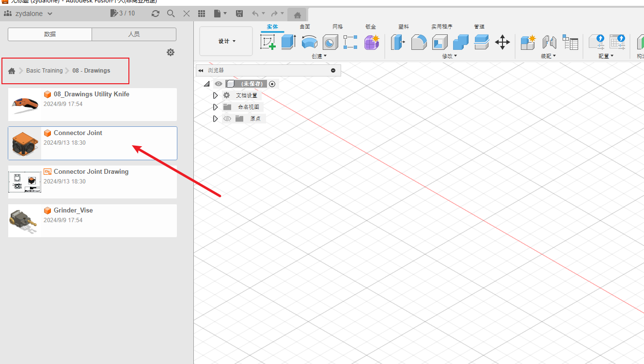Select the Create Sketch tool
The image size is (644, 364).
(268, 43)
